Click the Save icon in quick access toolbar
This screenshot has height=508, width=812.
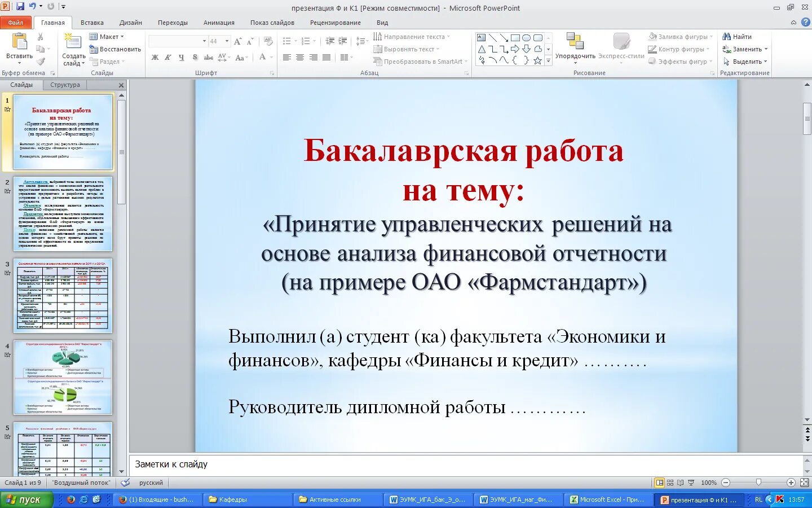[20, 7]
